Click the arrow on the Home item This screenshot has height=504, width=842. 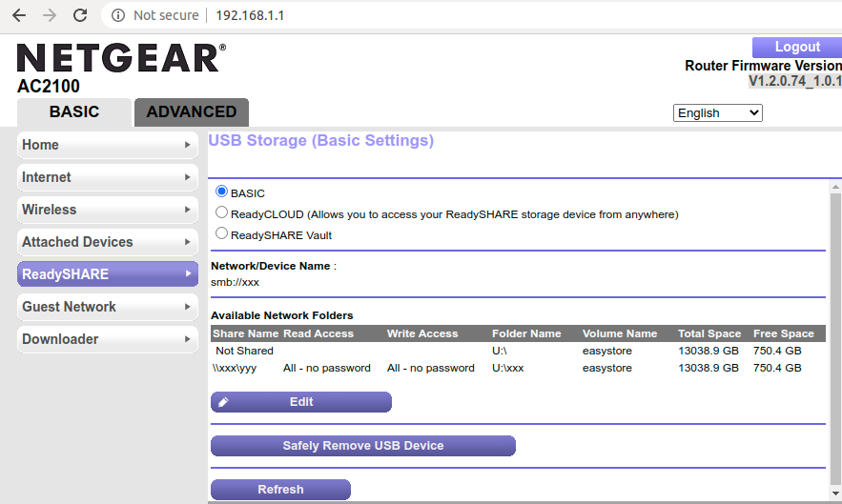pyautogui.click(x=188, y=145)
